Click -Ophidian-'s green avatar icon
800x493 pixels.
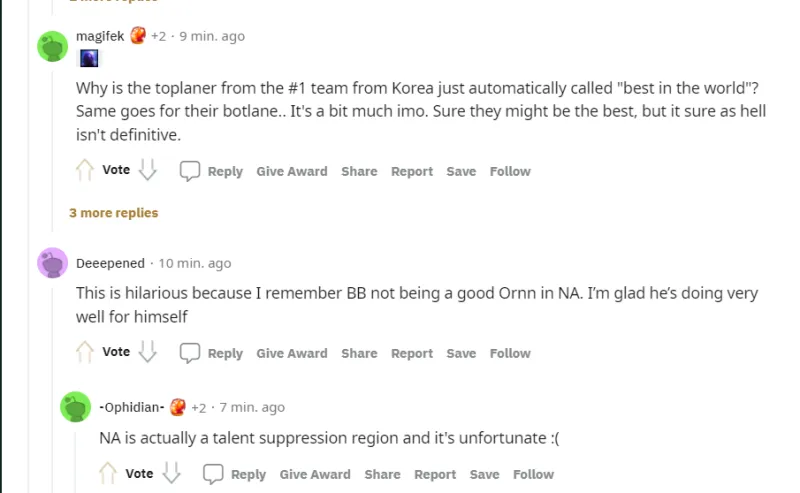tap(76, 407)
